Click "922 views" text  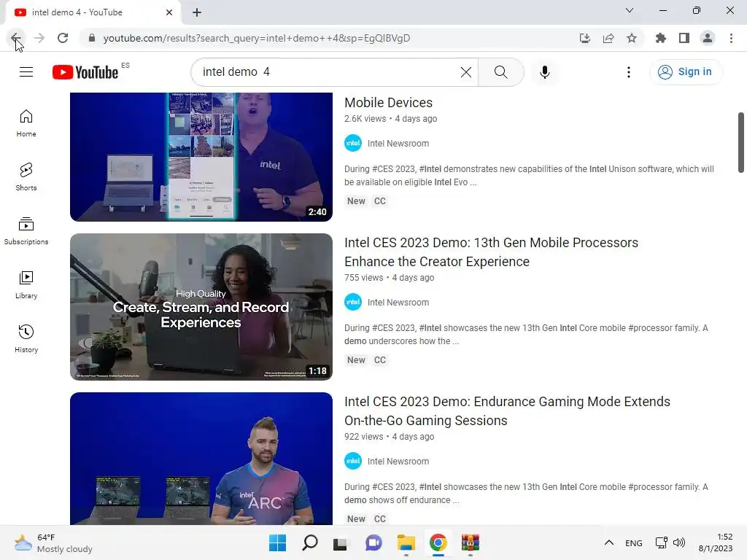pos(363,437)
